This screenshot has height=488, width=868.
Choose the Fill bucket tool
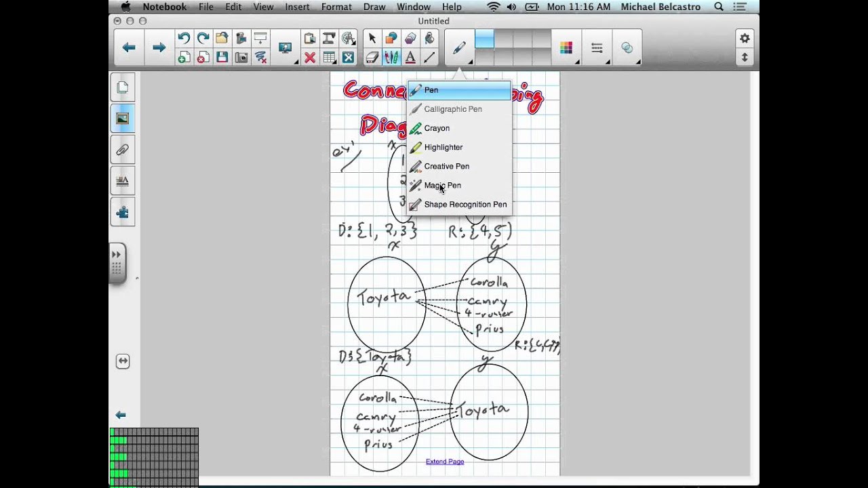(x=429, y=39)
